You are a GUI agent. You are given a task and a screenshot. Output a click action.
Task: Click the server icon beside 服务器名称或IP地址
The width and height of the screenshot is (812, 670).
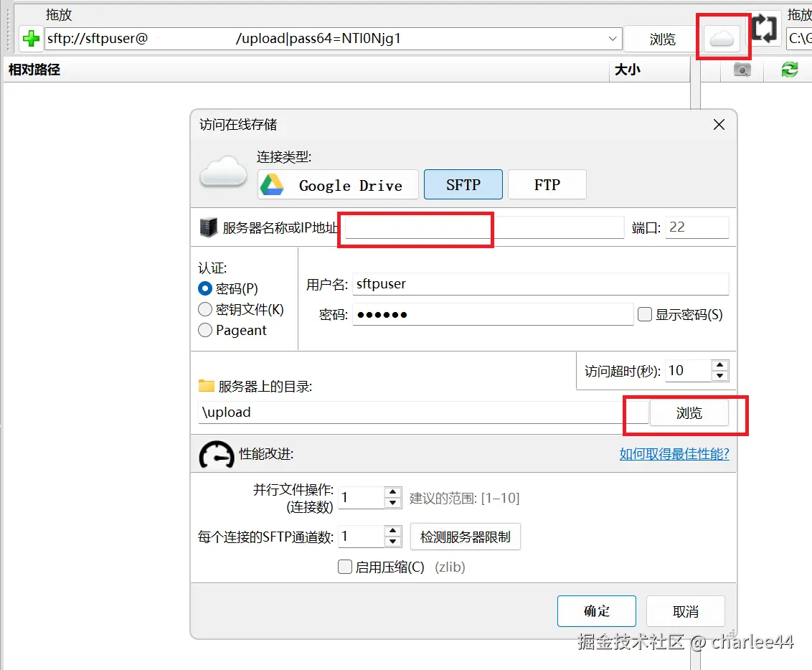209,227
